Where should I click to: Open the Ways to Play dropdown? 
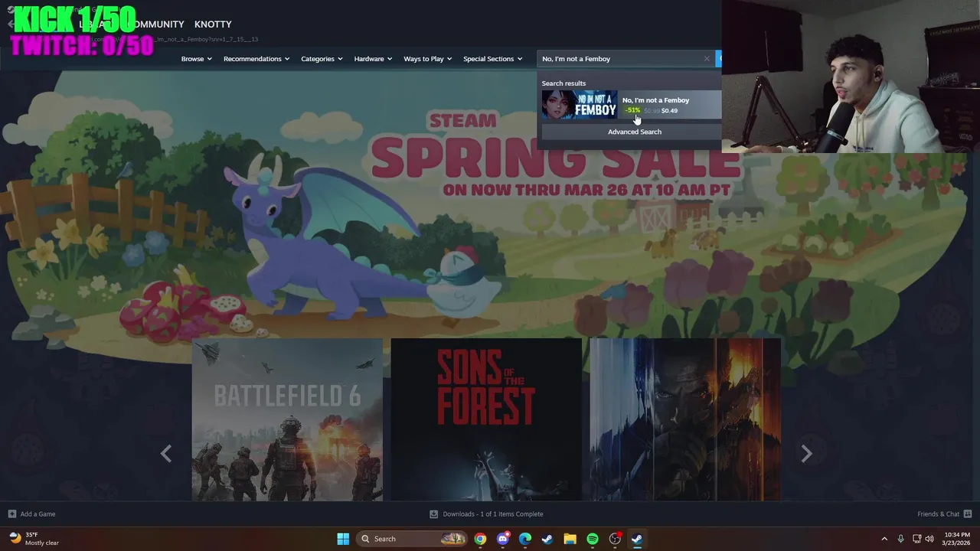tap(428, 59)
